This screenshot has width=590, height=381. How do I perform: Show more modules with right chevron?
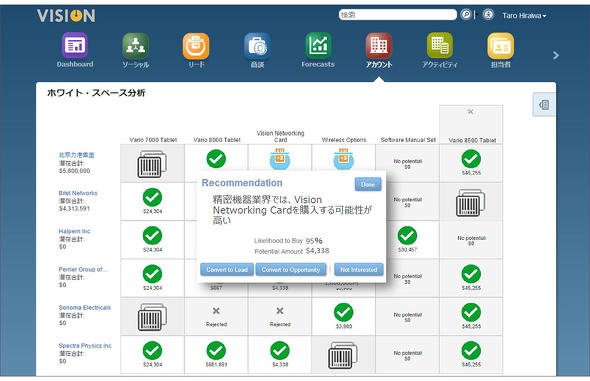(x=556, y=56)
